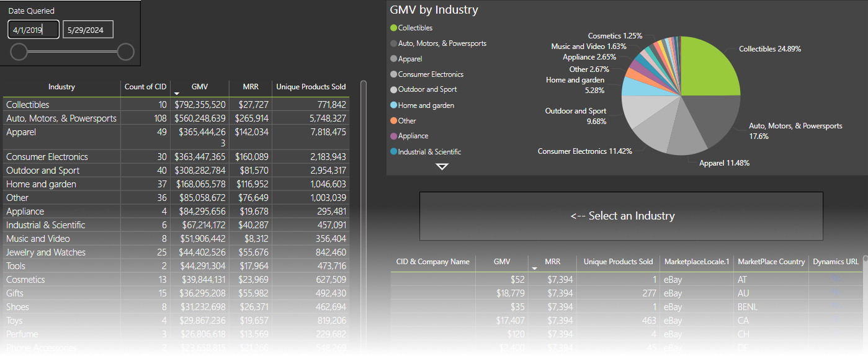
Task: Click the green Collectibles pie slice
Action: click(707, 68)
